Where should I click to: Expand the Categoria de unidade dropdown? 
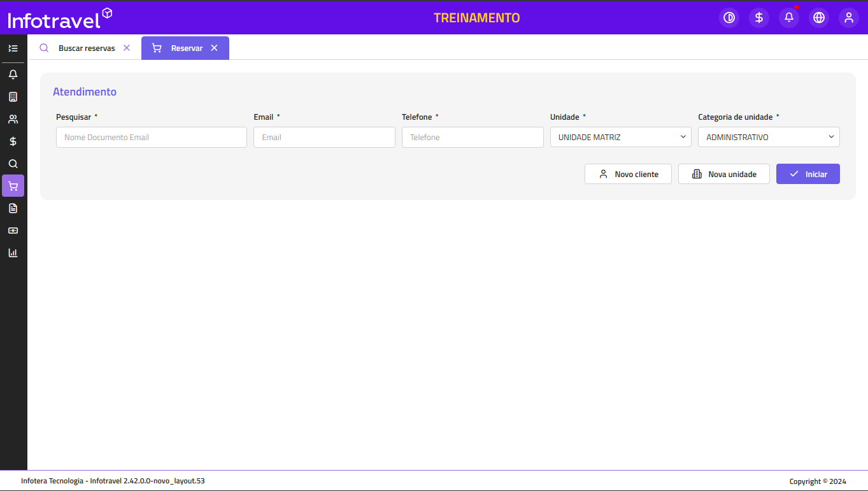click(769, 138)
